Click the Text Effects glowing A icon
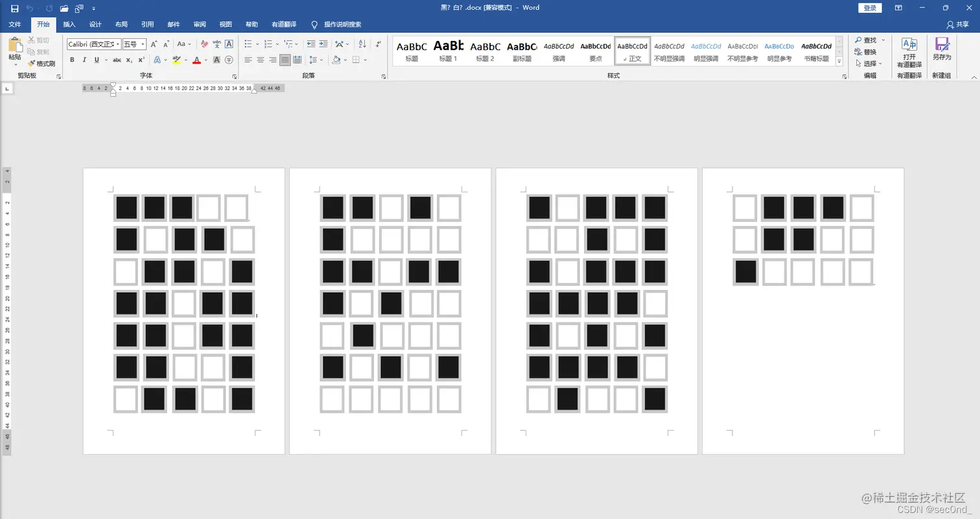 tap(158, 60)
